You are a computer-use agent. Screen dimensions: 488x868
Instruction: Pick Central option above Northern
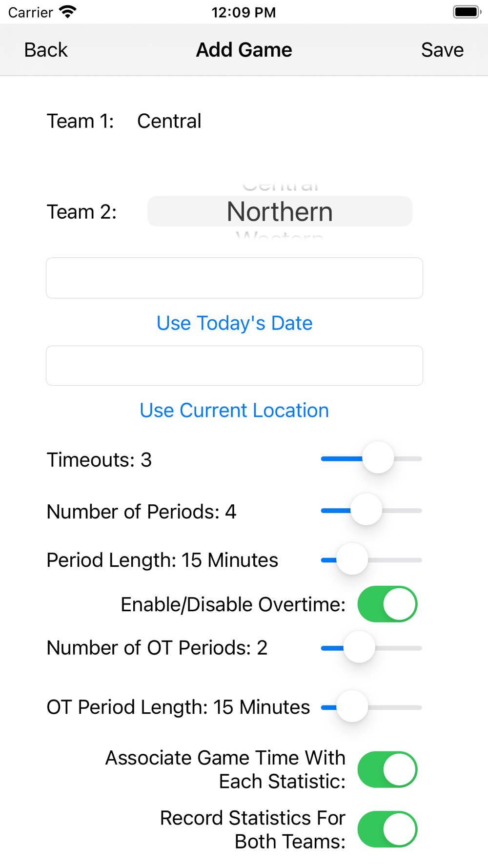(280, 186)
